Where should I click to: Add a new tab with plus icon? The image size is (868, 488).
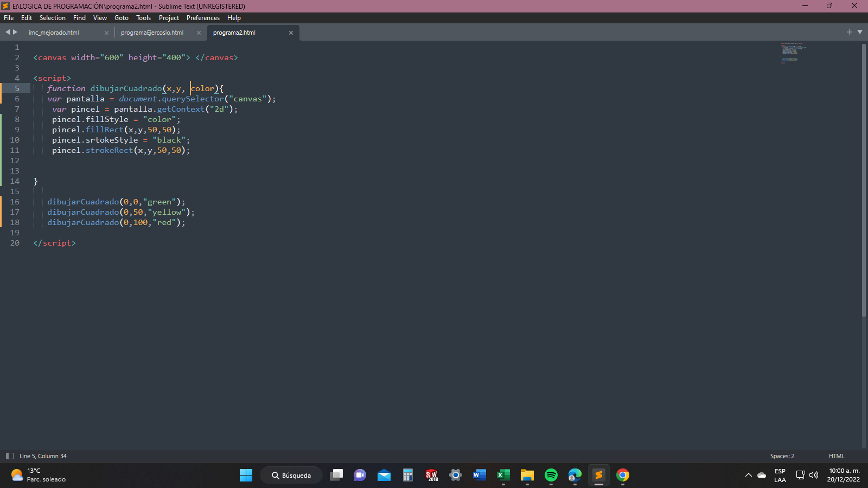[x=850, y=32]
